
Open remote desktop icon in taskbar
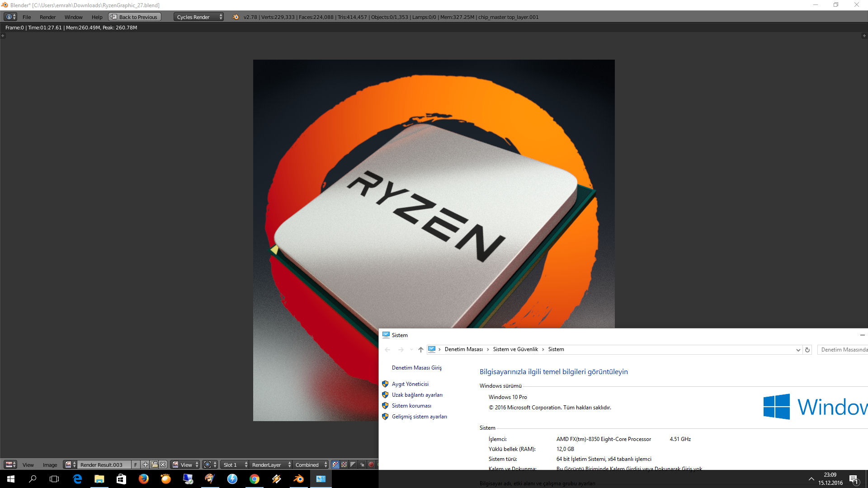(x=188, y=479)
